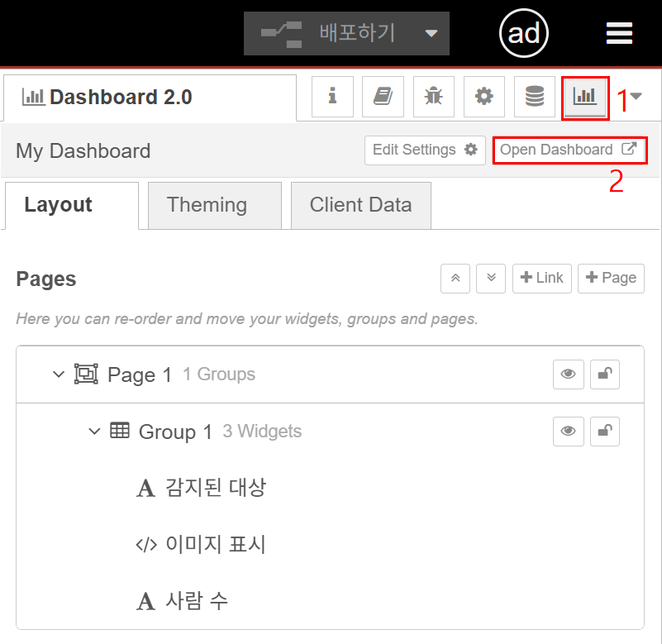Switch to the Theming tab

(x=207, y=205)
